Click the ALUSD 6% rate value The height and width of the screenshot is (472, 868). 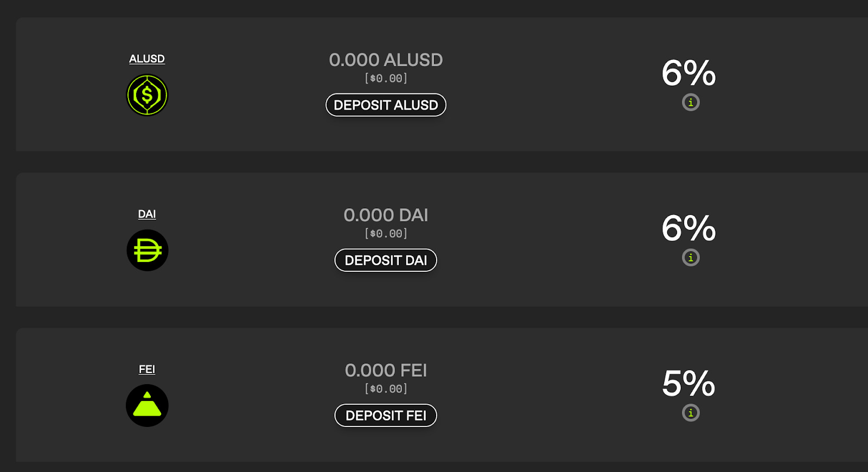[688, 73]
